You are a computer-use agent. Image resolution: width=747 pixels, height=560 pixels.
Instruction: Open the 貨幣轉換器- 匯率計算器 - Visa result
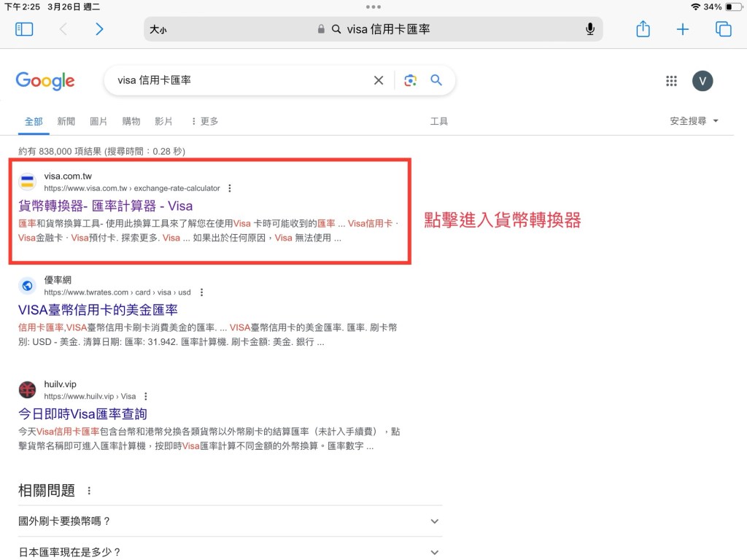coord(106,206)
